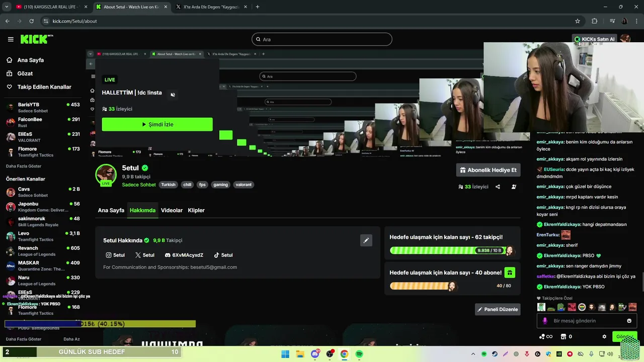Open Discord from the taskbar

[x=315, y=354]
